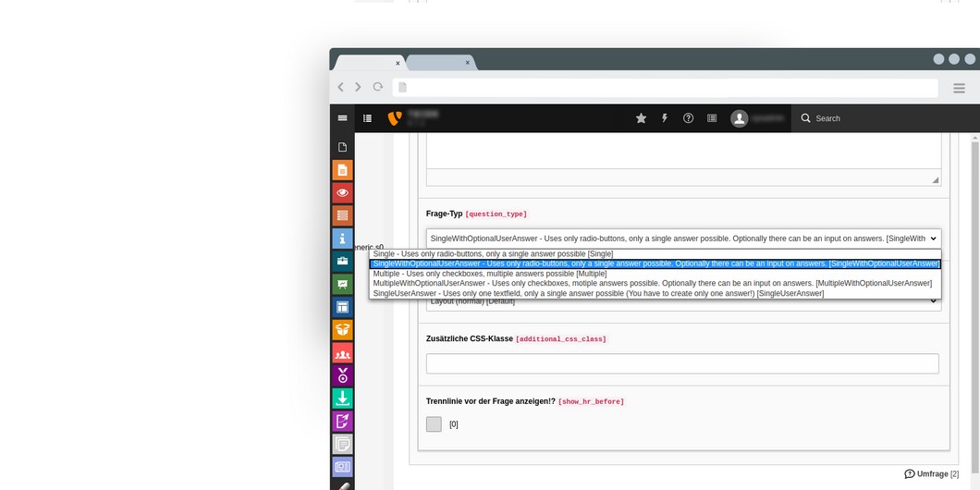Open the purple edit pencil module
980x490 pixels.
click(342, 422)
